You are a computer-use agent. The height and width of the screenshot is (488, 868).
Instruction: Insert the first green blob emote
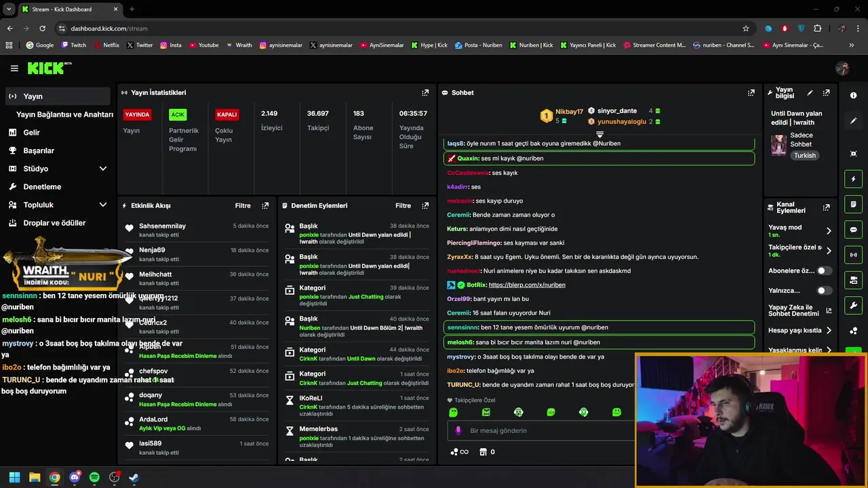click(x=453, y=412)
